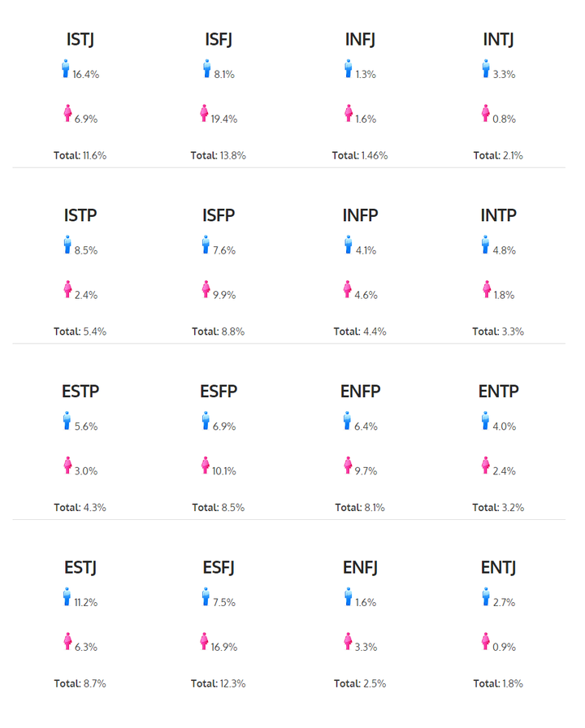Click the pink female icon under ESTP
The height and width of the screenshot is (728, 585).
coord(67,465)
